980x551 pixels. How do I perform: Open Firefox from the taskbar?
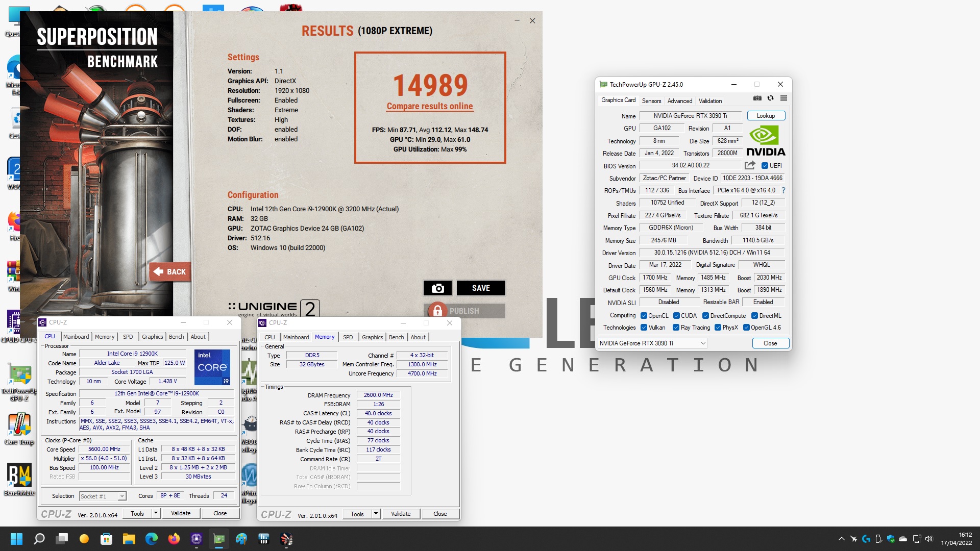(174, 539)
